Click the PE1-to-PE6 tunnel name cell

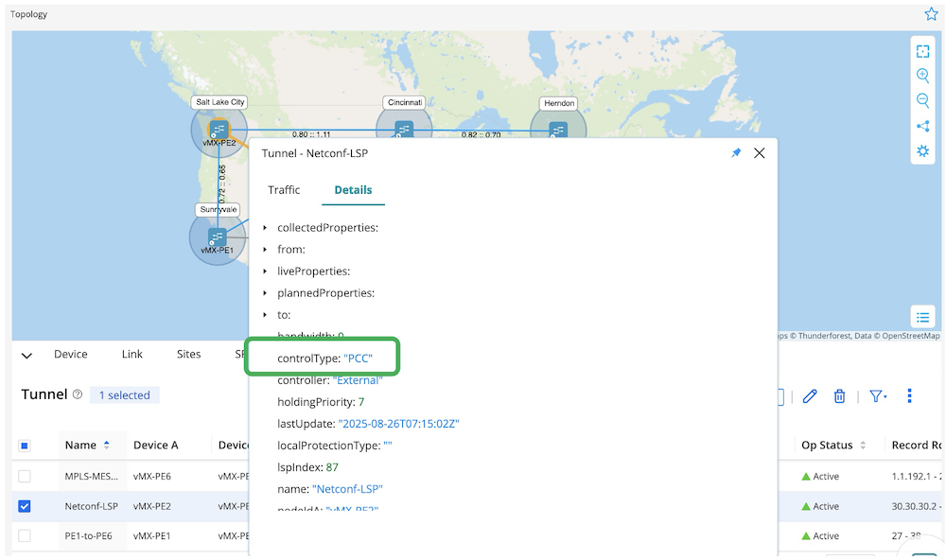point(88,535)
